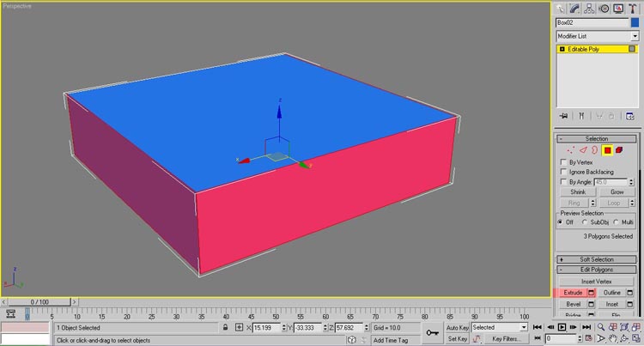Open the Hierarchy panel tab
644x346 pixels.
[x=589, y=8]
